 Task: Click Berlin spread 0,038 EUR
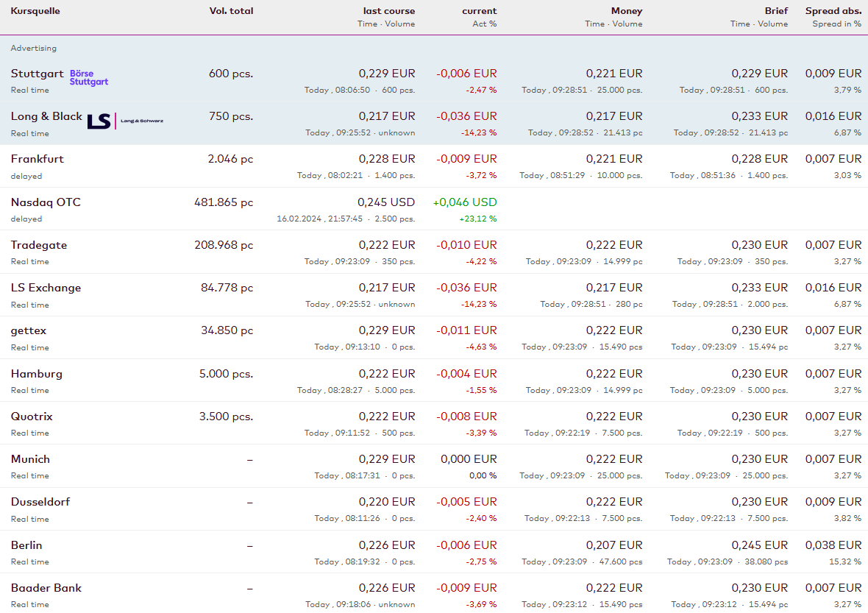click(x=833, y=545)
